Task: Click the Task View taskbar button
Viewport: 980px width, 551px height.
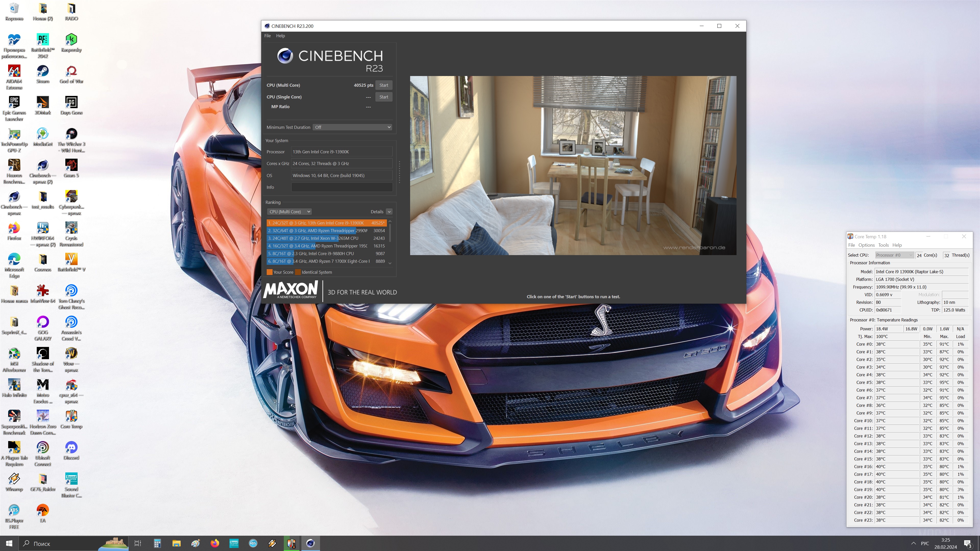Action: tap(138, 543)
